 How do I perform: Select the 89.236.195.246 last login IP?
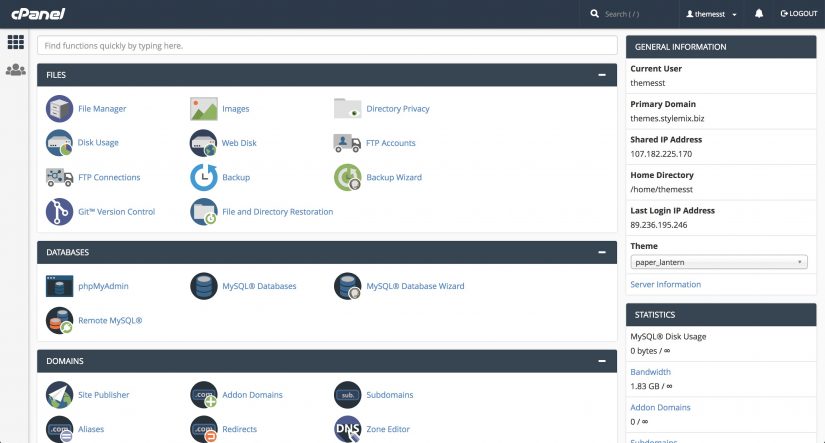tap(659, 225)
